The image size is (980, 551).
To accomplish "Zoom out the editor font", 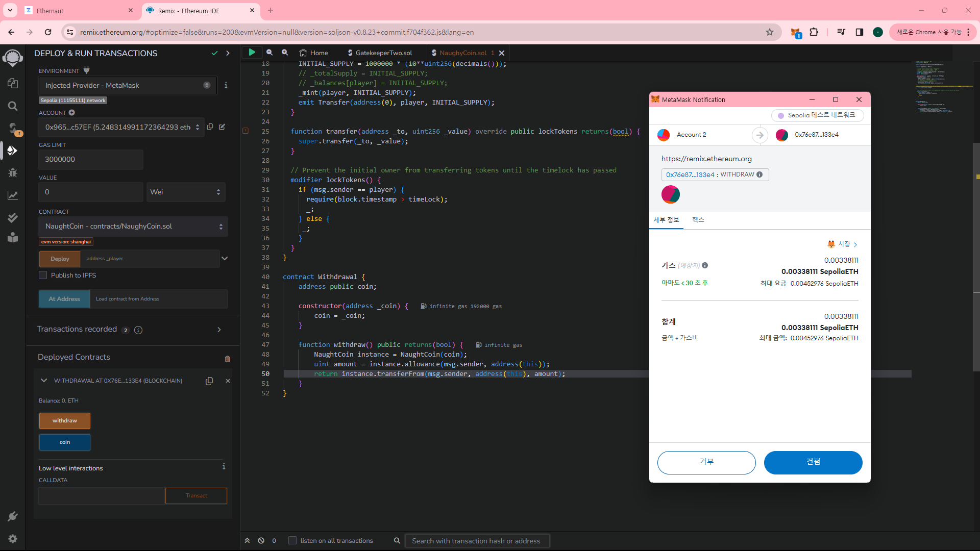I will [x=269, y=53].
